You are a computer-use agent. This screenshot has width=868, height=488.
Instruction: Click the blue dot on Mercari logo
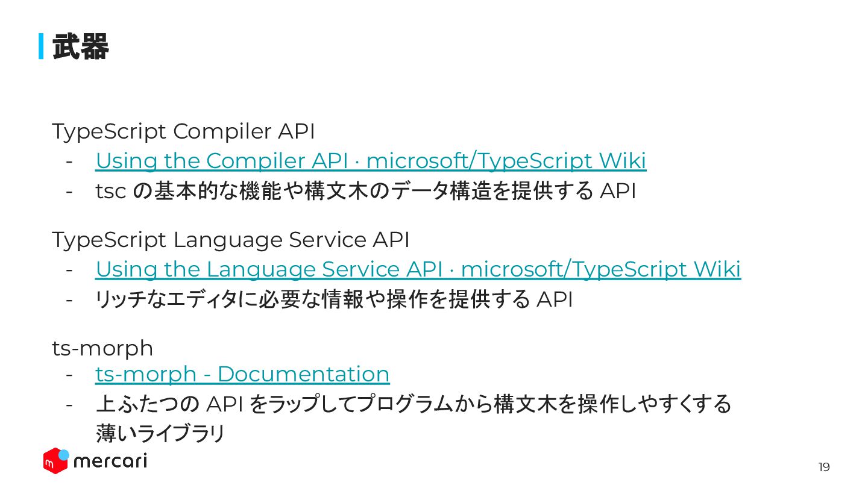click(64, 455)
